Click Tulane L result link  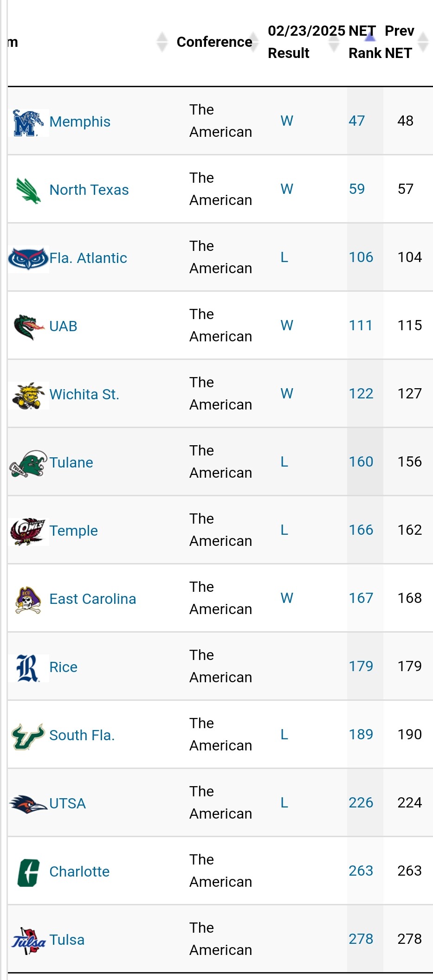point(284,462)
